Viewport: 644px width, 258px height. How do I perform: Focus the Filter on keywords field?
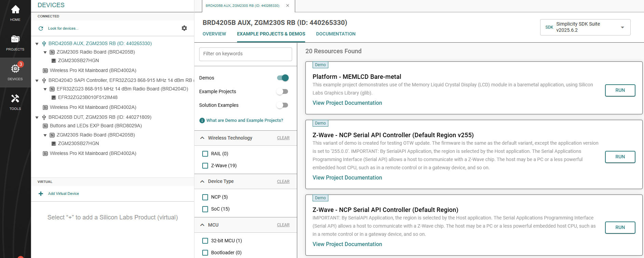246,54
